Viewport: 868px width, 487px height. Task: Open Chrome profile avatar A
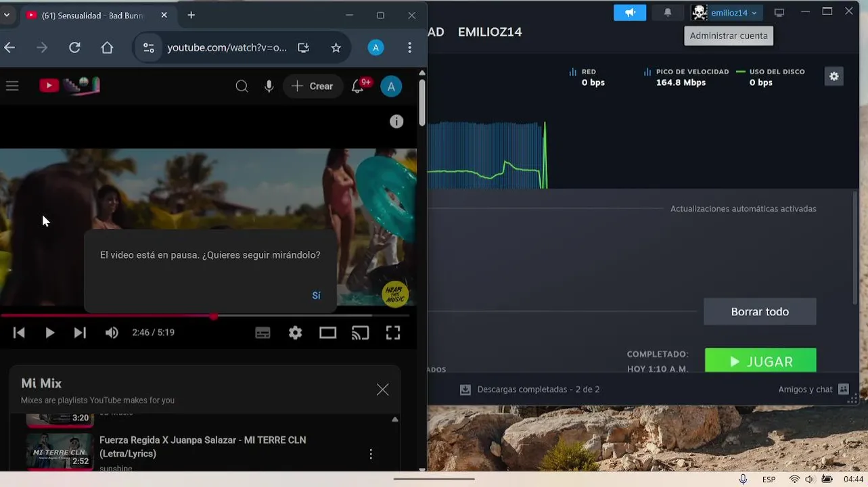(x=375, y=47)
